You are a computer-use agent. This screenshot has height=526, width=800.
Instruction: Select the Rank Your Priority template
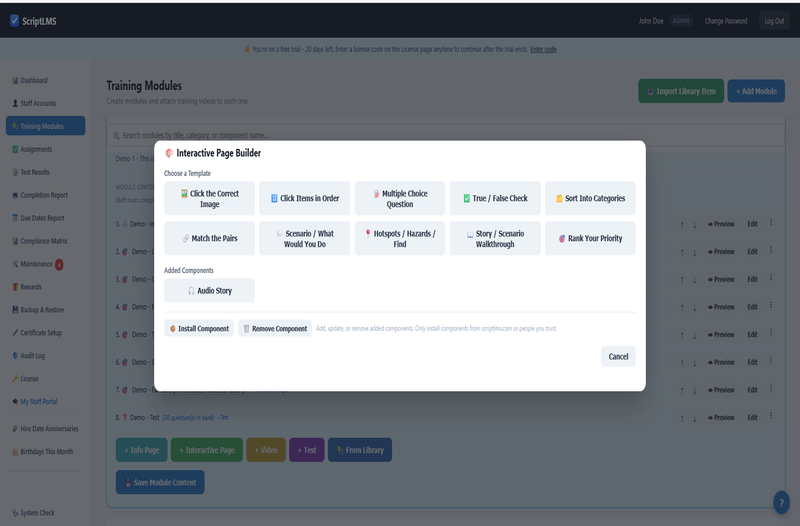[590, 238]
